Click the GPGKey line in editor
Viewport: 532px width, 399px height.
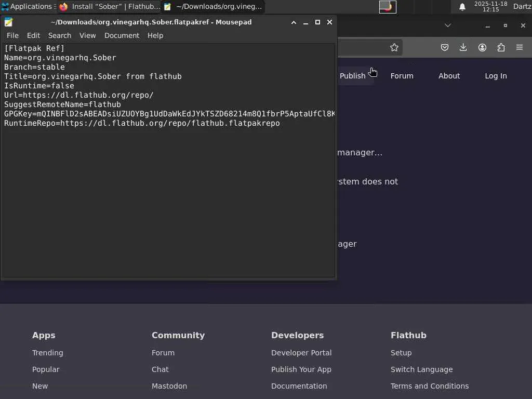tap(156, 114)
